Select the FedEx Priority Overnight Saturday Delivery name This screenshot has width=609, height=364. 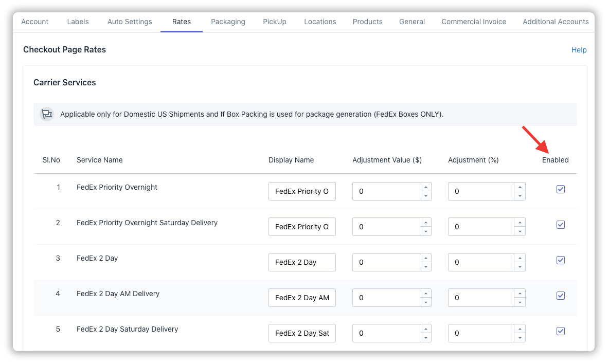pyautogui.click(x=147, y=223)
